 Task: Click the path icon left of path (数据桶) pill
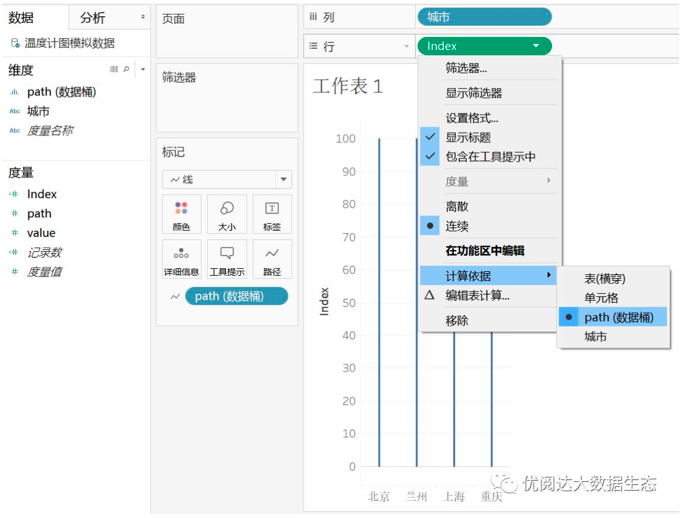(x=175, y=296)
